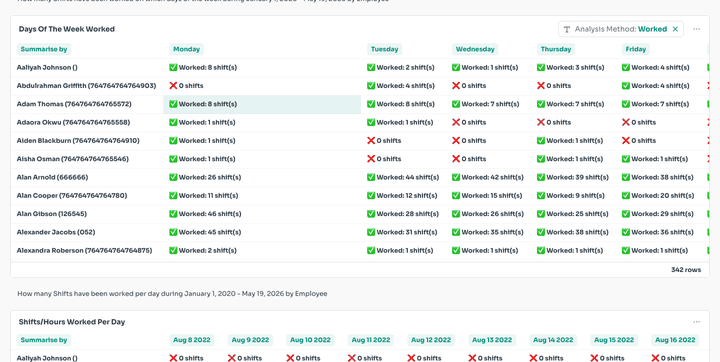720x362 pixels.
Task: Open the Alexander Jacobs (052) employee row
Action: click(x=56, y=232)
